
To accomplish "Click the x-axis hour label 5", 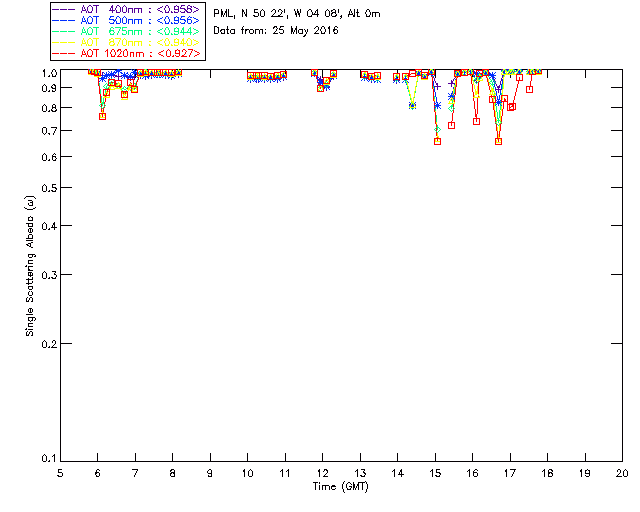I will (x=60, y=473).
